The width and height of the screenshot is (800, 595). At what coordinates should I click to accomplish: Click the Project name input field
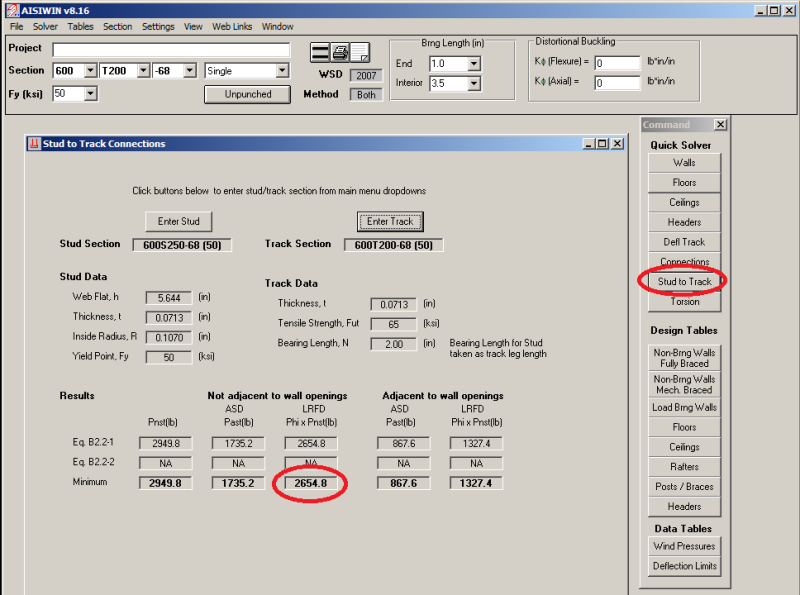click(171, 49)
